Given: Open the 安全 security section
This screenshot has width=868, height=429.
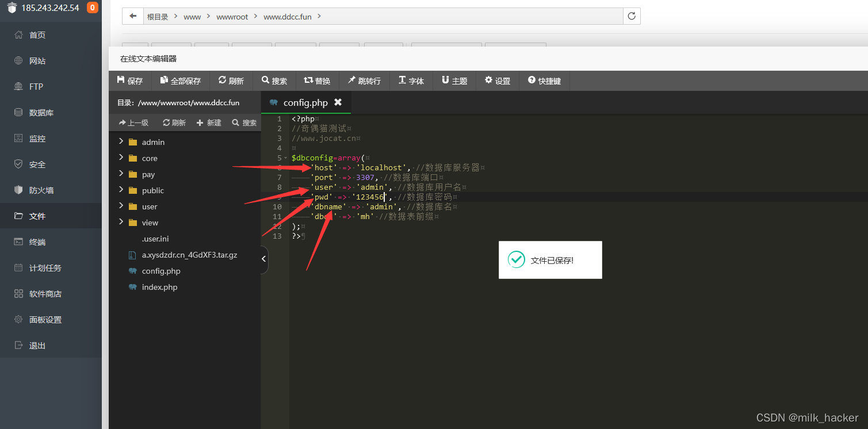Looking at the screenshot, I should pos(37,164).
